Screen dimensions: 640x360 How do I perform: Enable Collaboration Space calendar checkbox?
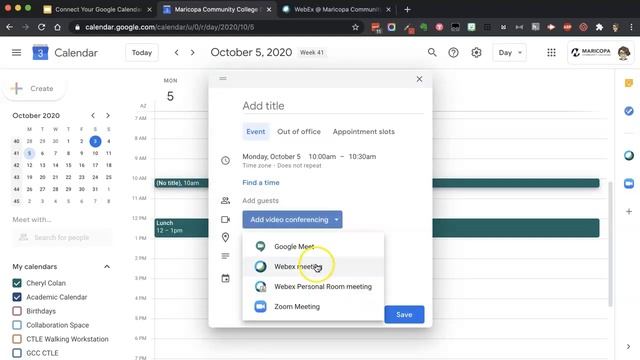(x=17, y=325)
